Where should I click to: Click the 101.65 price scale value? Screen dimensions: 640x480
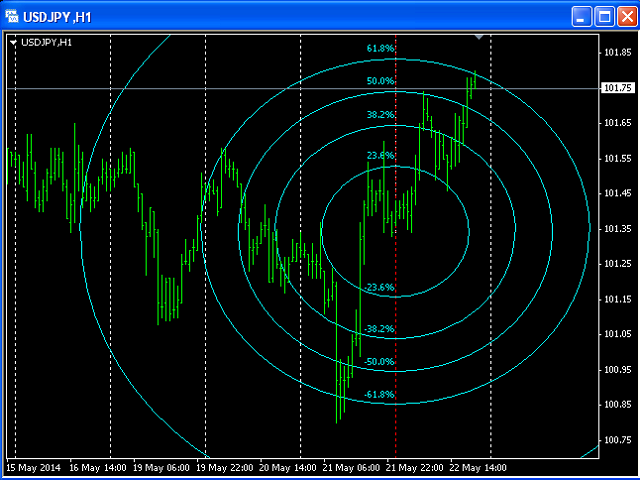618,123
